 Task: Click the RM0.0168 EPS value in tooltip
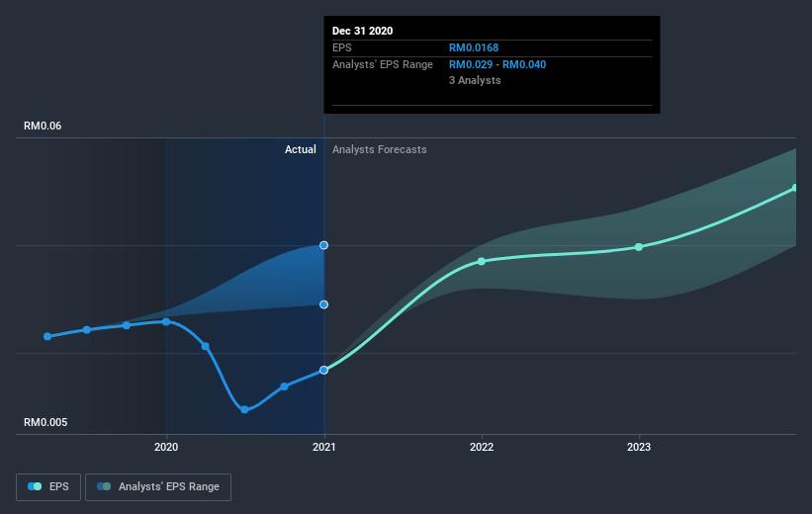pyautogui.click(x=474, y=47)
